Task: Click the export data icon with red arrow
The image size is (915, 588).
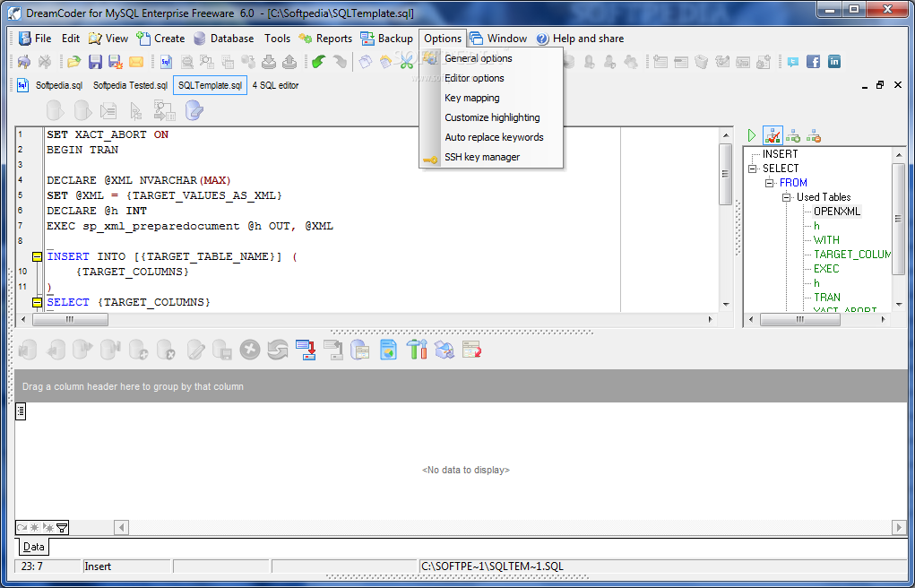Action: pyautogui.click(x=306, y=350)
